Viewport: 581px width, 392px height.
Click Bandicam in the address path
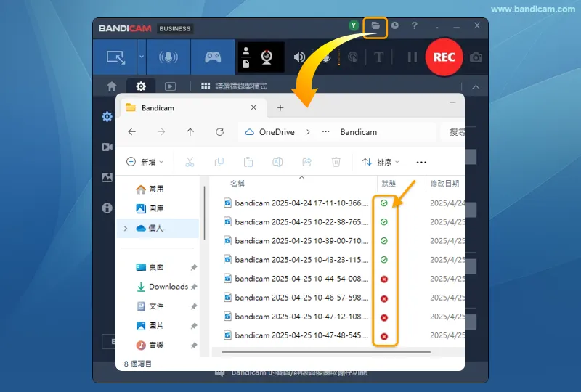pyautogui.click(x=358, y=132)
